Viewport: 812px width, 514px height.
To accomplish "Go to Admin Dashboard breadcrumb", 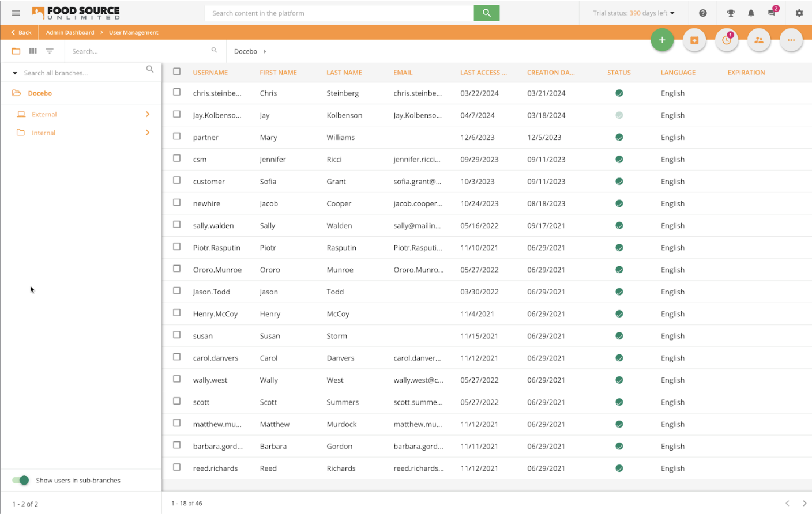I will pos(70,33).
